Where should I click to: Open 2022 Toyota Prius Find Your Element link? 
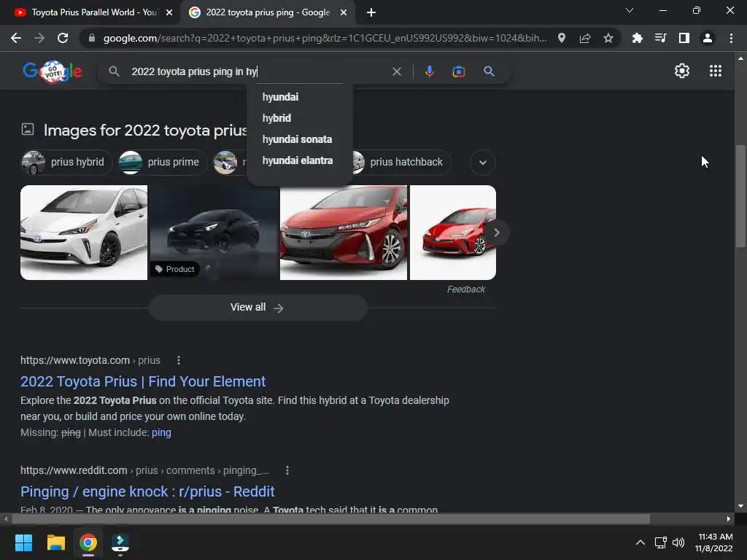(142, 381)
